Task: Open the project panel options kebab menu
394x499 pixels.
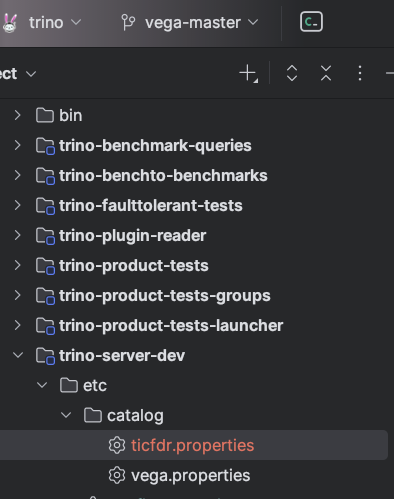Action: tap(360, 73)
